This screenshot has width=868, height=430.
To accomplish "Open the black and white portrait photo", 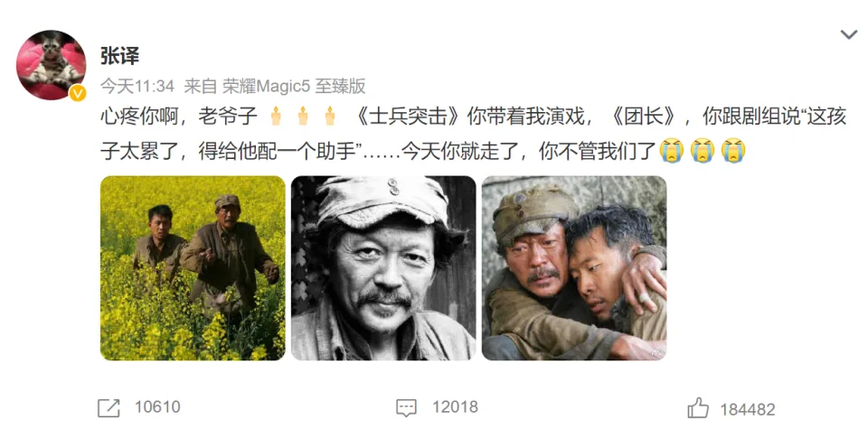I will [x=383, y=268].
